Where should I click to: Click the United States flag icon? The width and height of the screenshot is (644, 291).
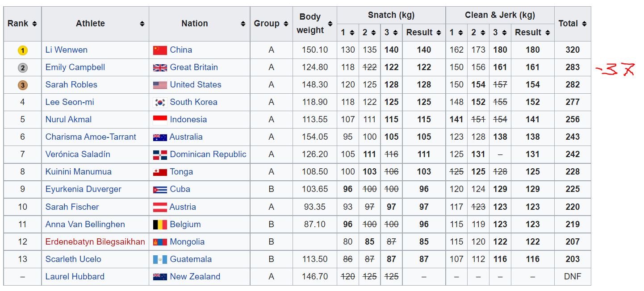click(160, 85)
